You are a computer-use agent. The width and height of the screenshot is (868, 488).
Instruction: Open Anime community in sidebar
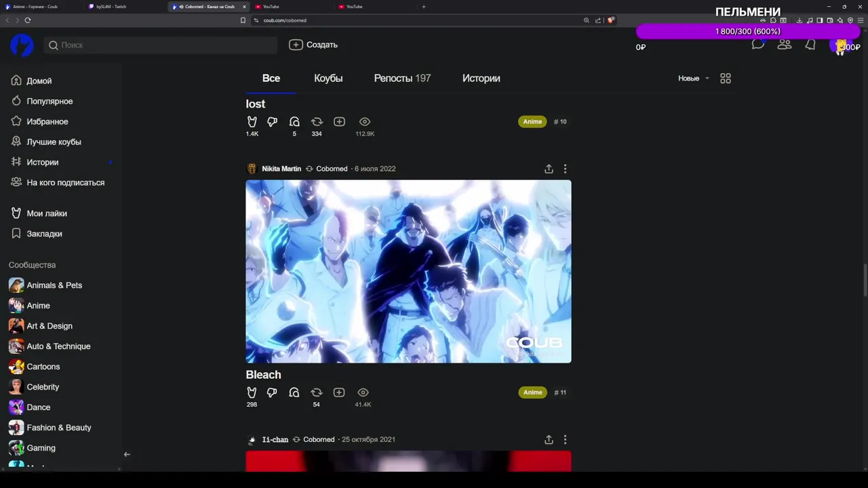coord(30,306)
